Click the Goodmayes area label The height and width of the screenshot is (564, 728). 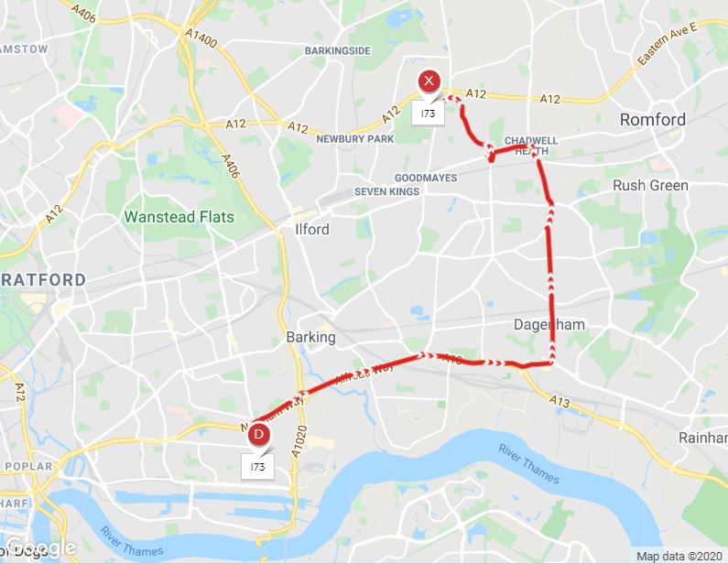(x=426, y=178)
